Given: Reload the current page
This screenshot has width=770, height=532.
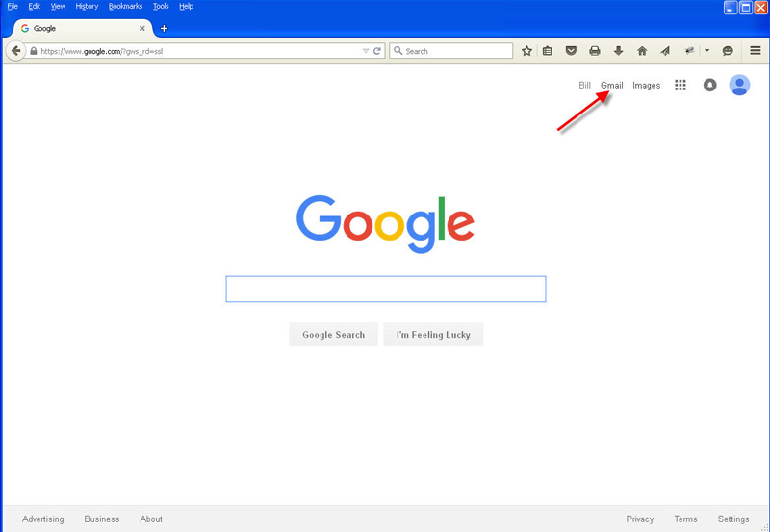Looking at the screenshot, I should (x=377, y=51).
